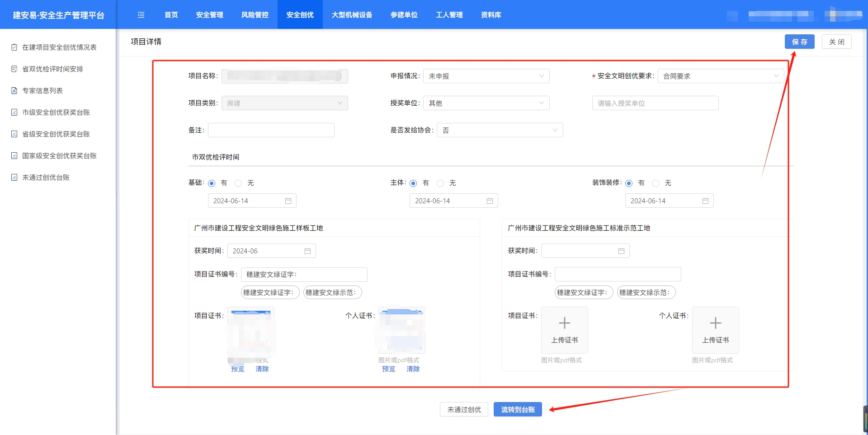Image resolution: width=868 pixels, height=435 pixels.
Task: Select 无 radio button for 主体
Action: (x=440, y=183)
